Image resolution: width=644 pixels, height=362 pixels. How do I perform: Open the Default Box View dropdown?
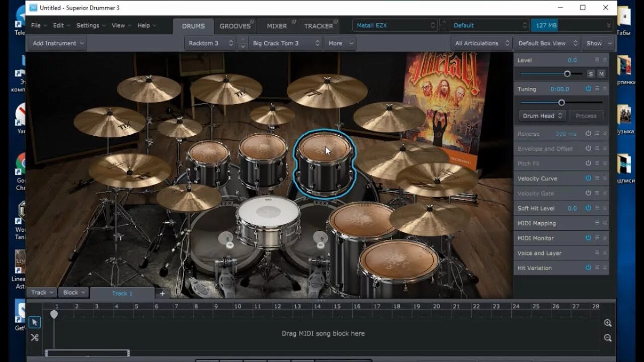[x=547, y=43]
